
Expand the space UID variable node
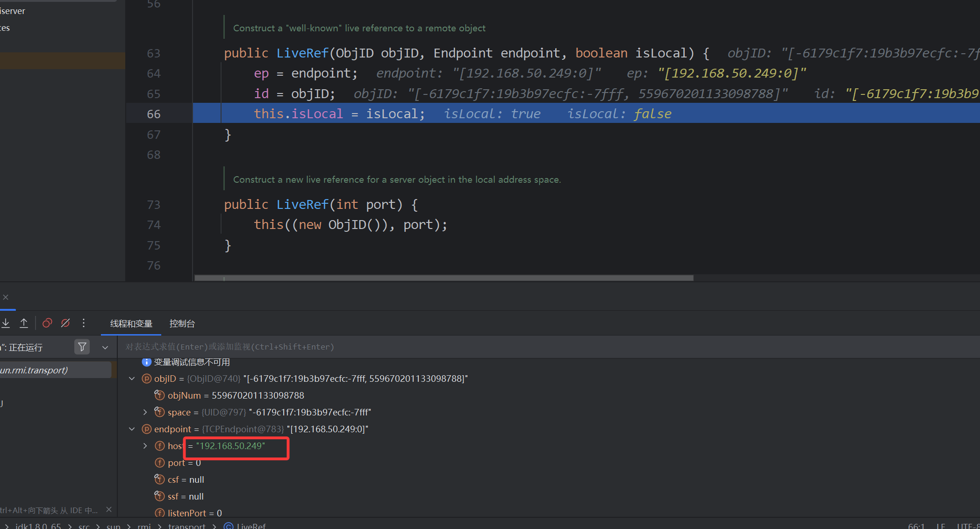(x=145, y=412)
